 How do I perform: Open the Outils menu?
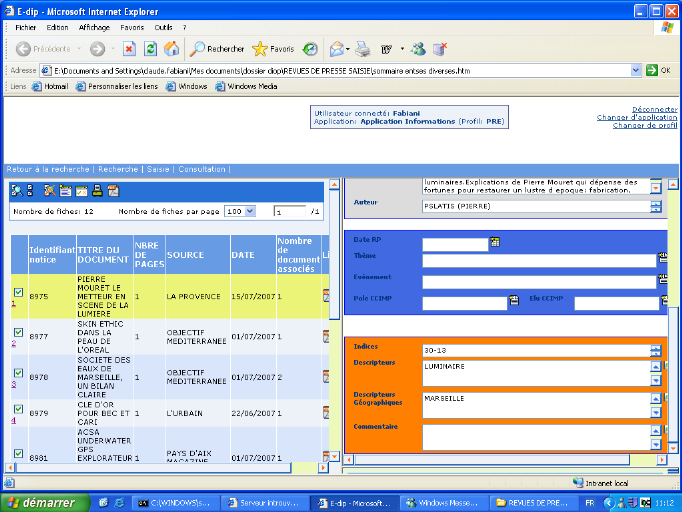(x=163, y=27)
